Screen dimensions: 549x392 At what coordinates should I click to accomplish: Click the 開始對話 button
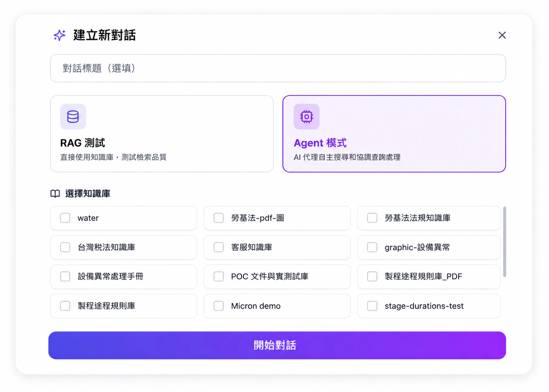[277, 345]
